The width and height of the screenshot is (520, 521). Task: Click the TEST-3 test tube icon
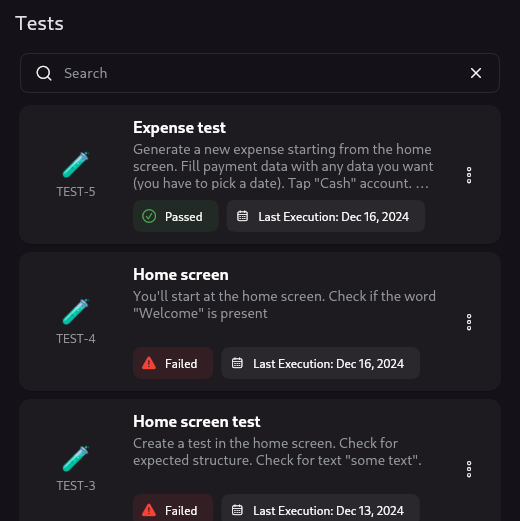click(76, 458)
